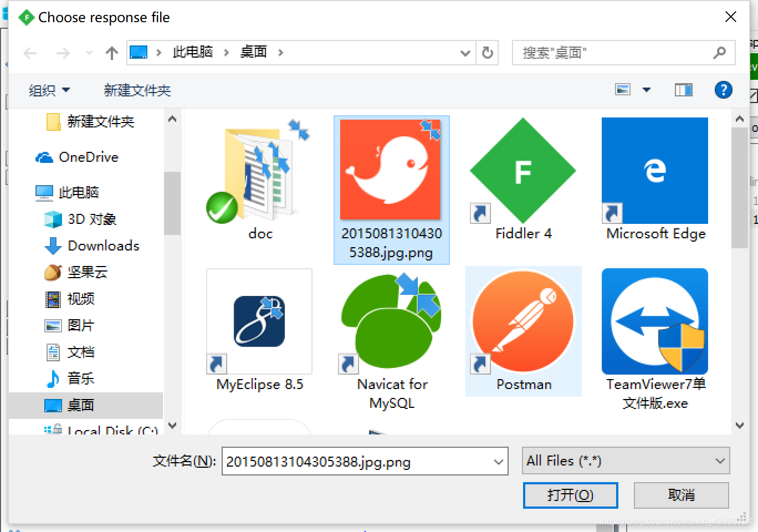
Task: Click 此电脑 in the address path
Action: pyautogui.click(x=192, y=52)
